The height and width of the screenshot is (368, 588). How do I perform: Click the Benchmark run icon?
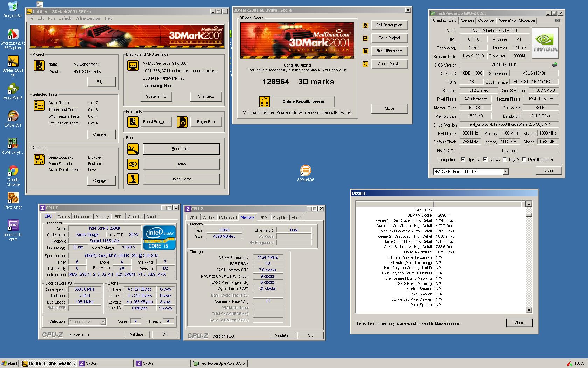[133, 149]
